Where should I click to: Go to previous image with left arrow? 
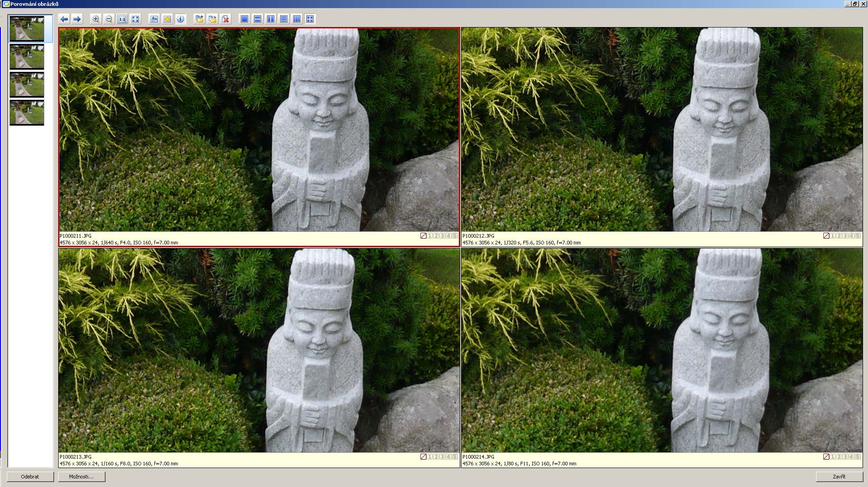tap(64, 19)
